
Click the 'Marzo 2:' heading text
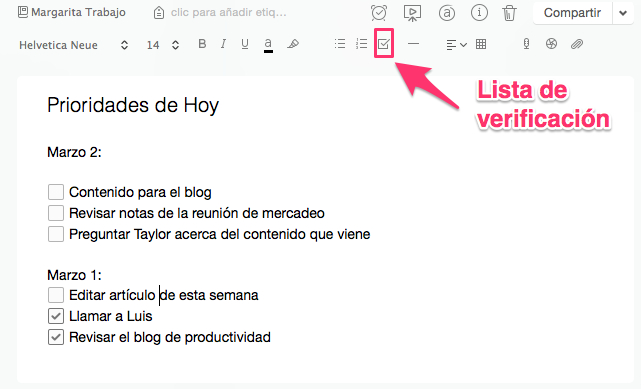pyautogui.click(x=74, y=152)
